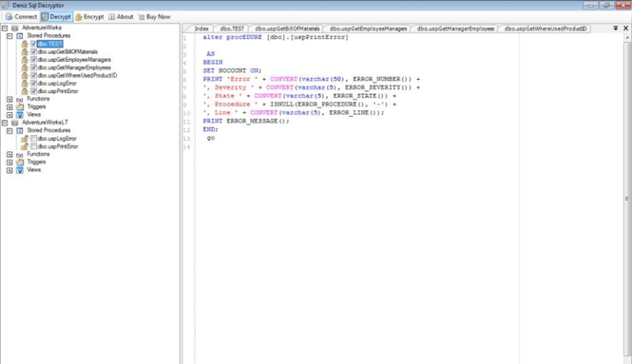632x364 pixels.
Task: Open the dbo.uspGetBillOfMaterials tab
Action: 287,29
